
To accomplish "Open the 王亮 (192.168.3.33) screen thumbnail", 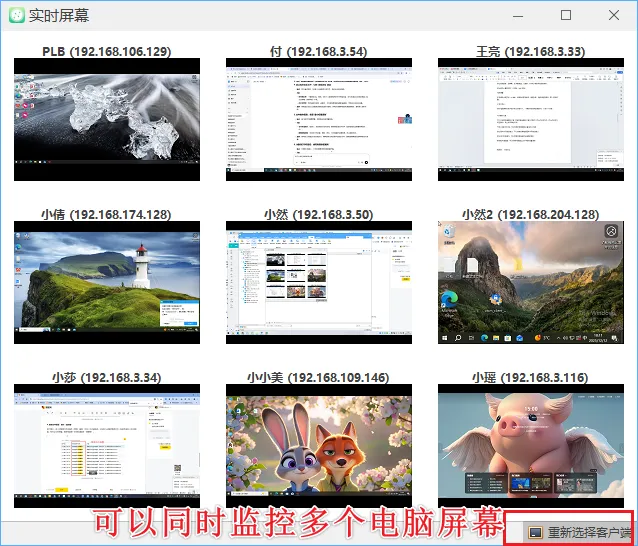I will (531, 119).
